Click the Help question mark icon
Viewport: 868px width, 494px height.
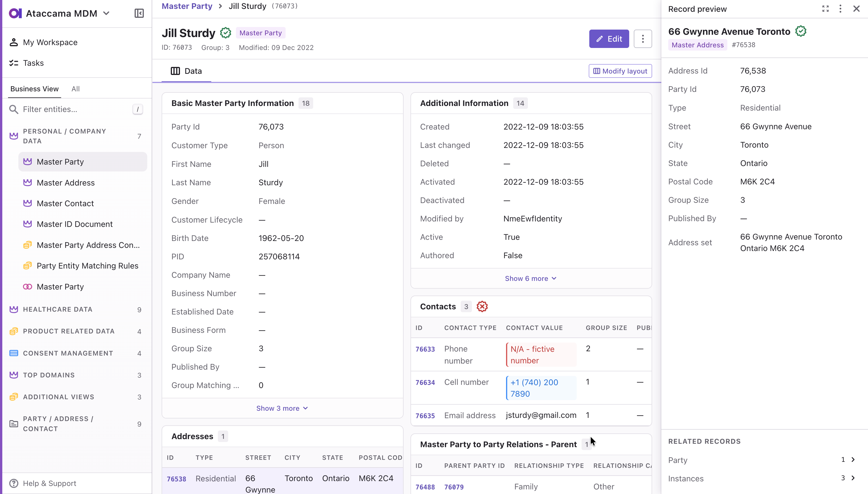pyautogui.click(x=13, y=483)
